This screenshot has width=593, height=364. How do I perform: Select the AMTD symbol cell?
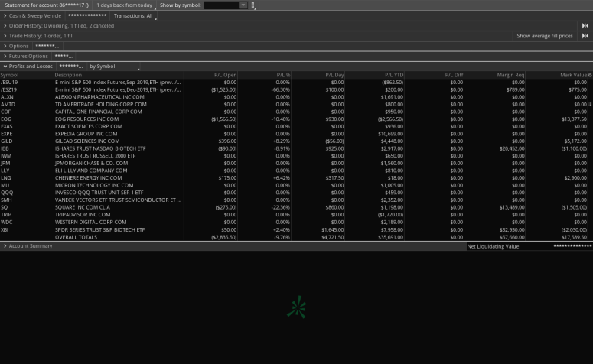(8, 104)
